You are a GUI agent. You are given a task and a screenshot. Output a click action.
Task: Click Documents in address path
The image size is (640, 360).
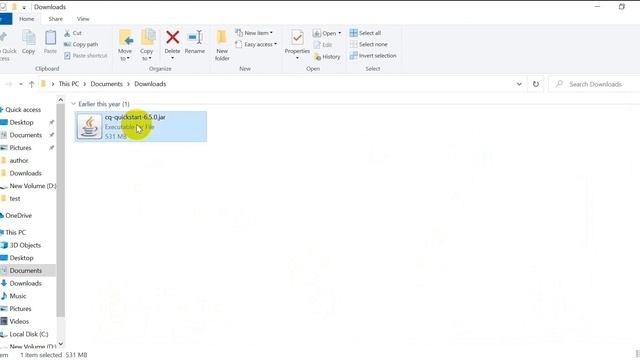pos(107,84)
